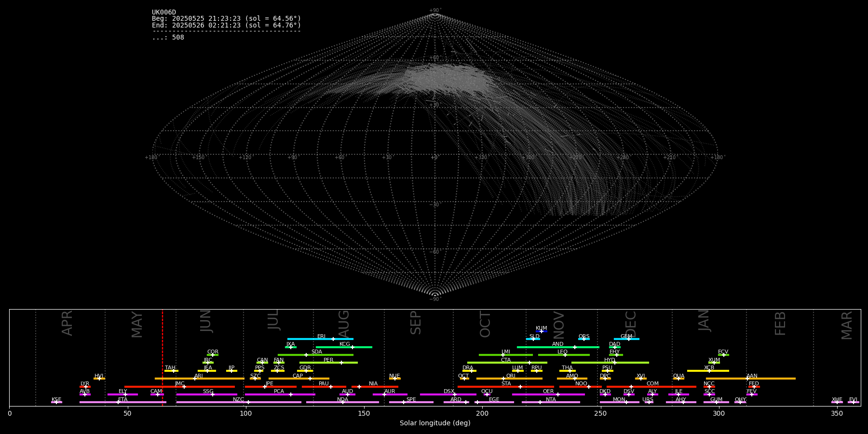The image size is (868, 434).
Task: Click the +0 center longitude label on the map
Action: click(x=434, y=158)
